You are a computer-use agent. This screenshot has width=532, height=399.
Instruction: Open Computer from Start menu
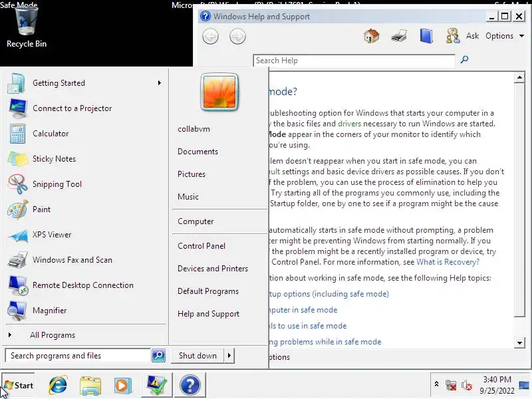pyautogui.click(x=196, y=221)
